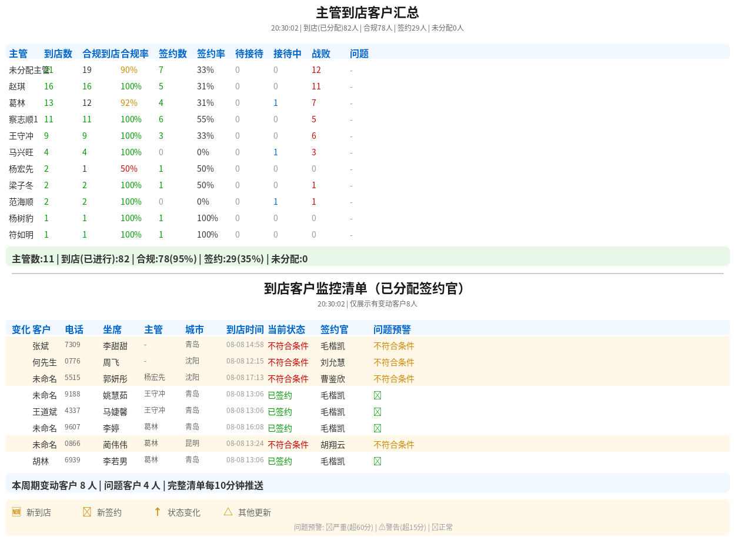This screenshot has height=560, width=735.
Task: Select customer 胡林 in monitoring list
Action: 41,461
